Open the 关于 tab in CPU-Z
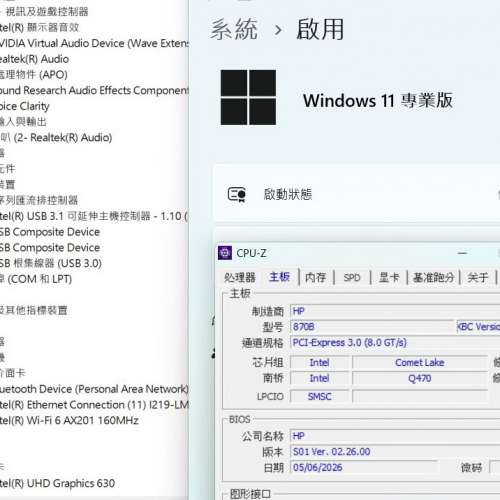The image size is (500, 500). click(478, 277)
